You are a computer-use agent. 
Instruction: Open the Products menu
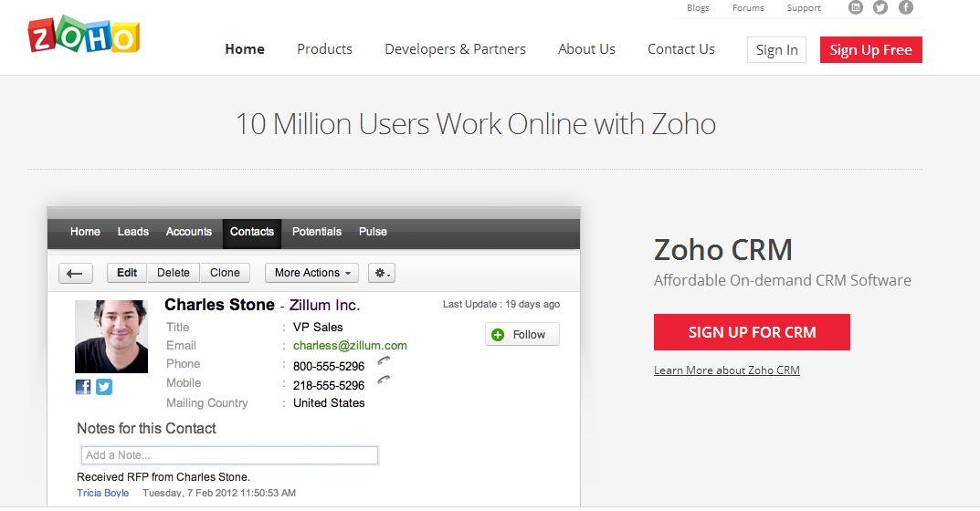pyautogui.click(x=324, y=49)
